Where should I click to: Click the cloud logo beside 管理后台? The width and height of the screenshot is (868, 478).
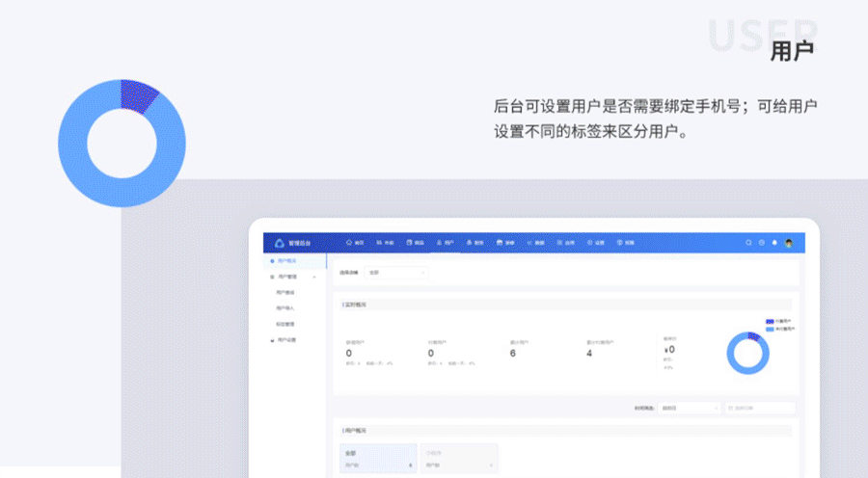pos(280,243)
